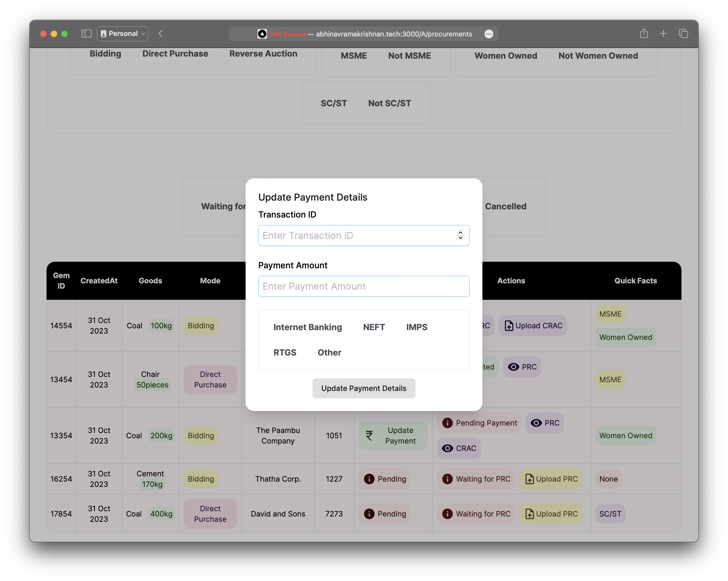The height and width of the screenshot is (581, 728).
Task: Open the Personal profile dropdown
Action: [x=122, y=33]
